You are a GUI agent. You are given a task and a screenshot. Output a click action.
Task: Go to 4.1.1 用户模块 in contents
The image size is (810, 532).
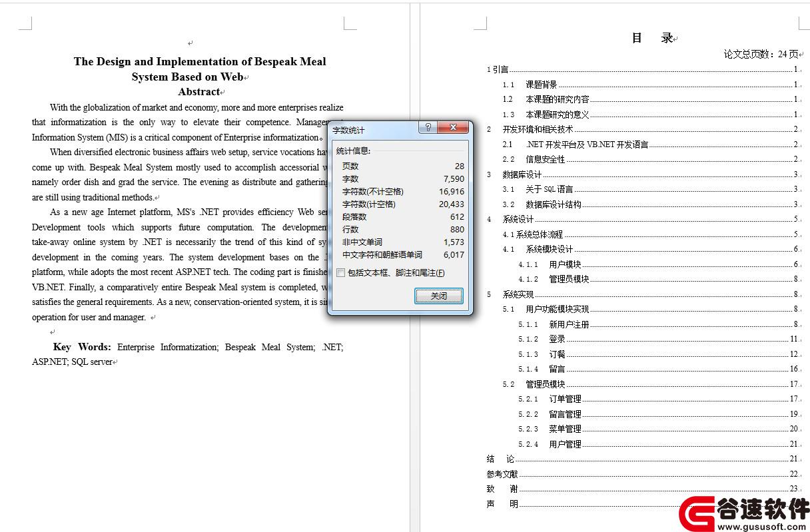pos(659,264)
